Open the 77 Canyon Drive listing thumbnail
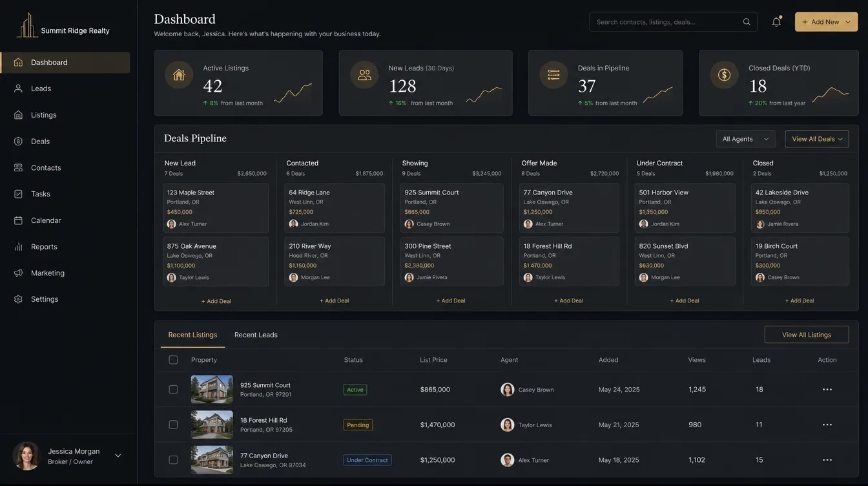 (212, 460)
